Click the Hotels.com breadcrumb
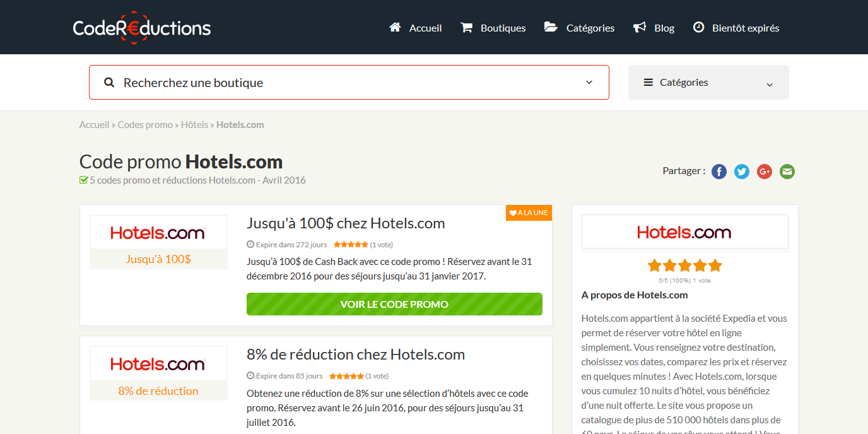868x434 pixels. [240, 125]
